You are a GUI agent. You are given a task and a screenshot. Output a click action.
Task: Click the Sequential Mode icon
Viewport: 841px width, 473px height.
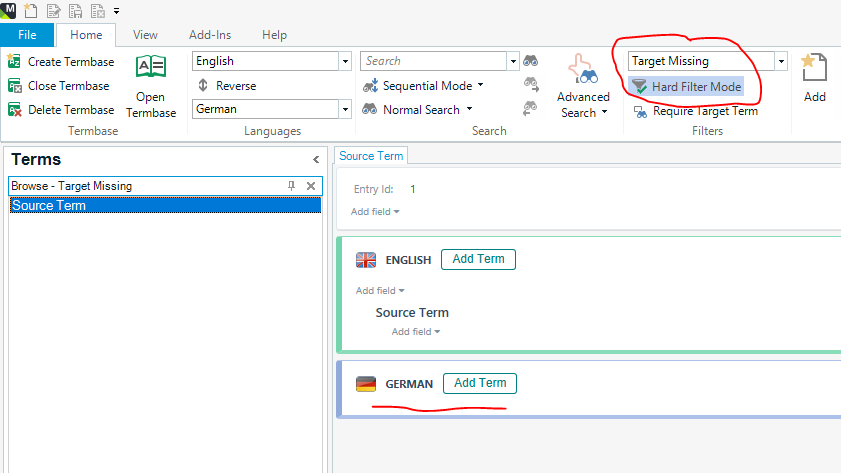pos(371,86)
